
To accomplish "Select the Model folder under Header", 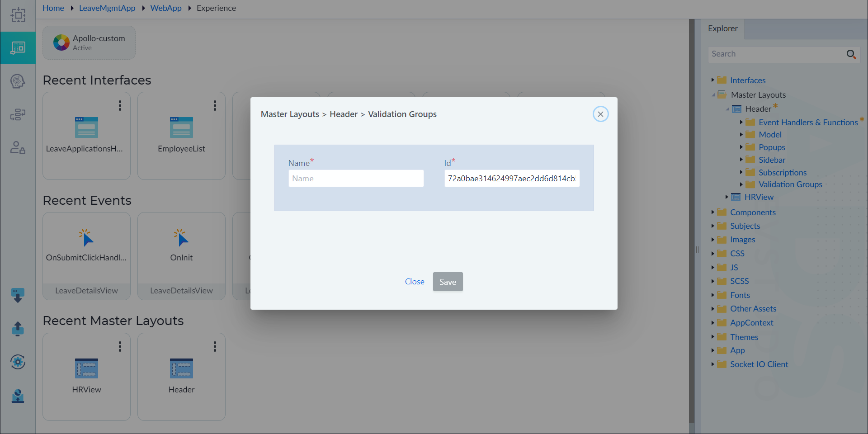I will [770, 134].
